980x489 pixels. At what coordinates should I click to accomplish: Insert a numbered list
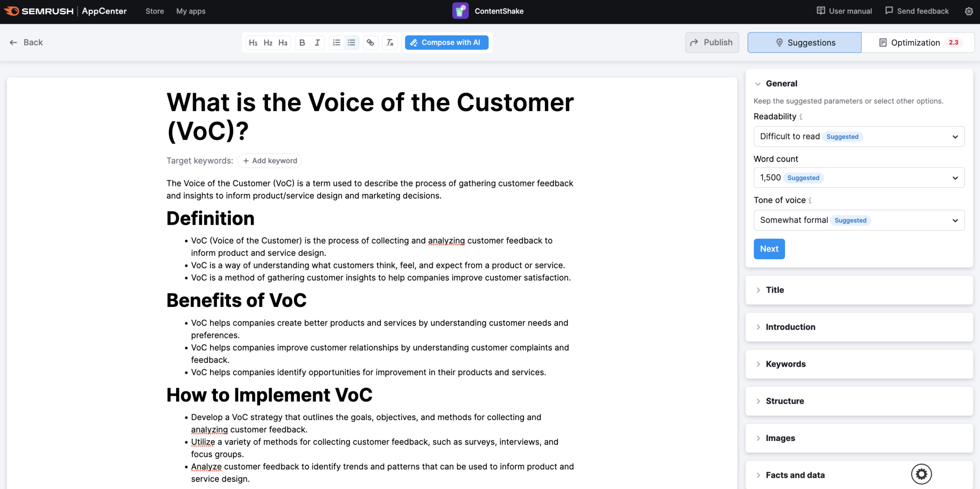point(336,42)
